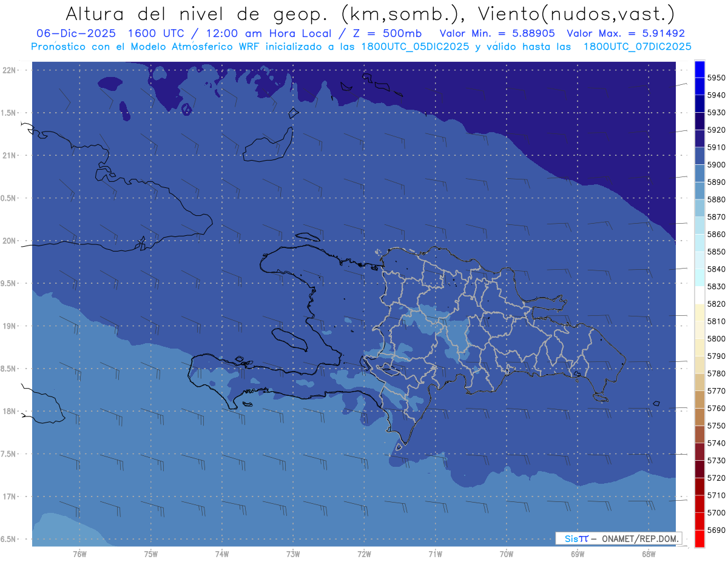This screenshot has width=728, height=562.
Task: Click the color swatch between 5900 and 5910
Action: tap(699, 156)
